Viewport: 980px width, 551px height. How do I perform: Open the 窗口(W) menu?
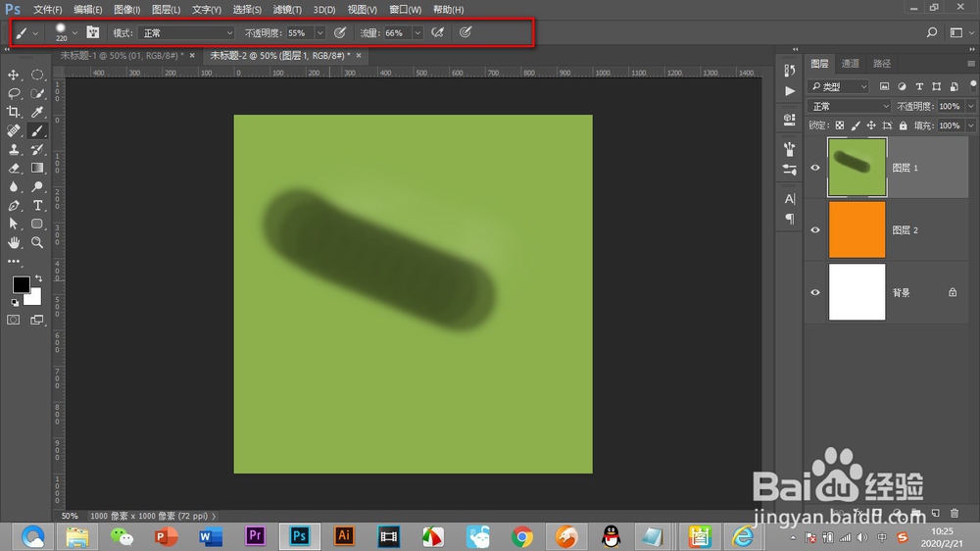pos(405,10)
